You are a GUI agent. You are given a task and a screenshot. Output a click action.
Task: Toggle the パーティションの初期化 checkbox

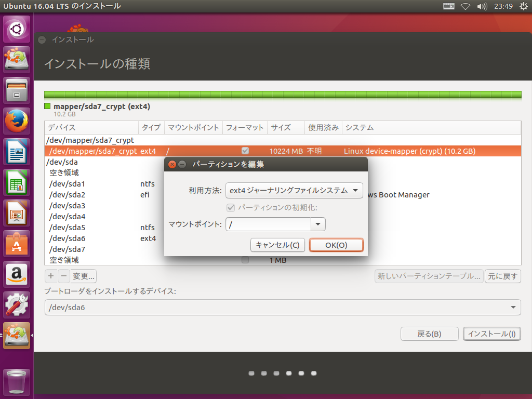point(231,207)
